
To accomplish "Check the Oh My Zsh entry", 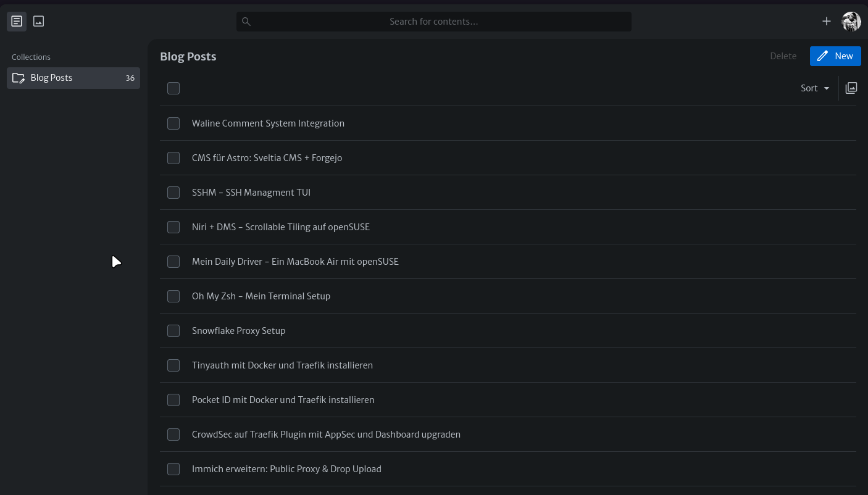I will [x=173, y=296].
